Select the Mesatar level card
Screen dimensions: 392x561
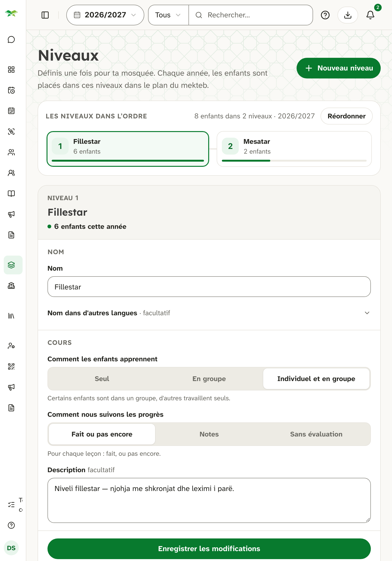pyautogui.click(x=294, y=149)
